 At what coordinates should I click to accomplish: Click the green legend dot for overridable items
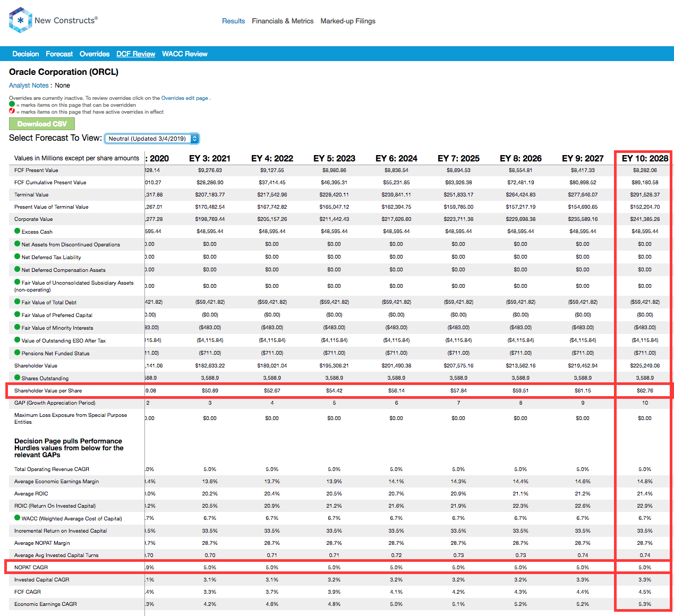pos(12,105)
